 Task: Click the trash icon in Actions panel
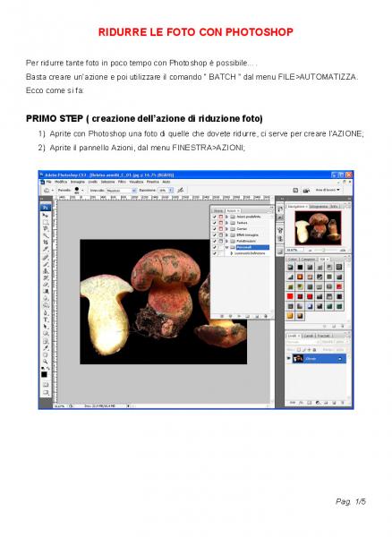pos(266,317)
